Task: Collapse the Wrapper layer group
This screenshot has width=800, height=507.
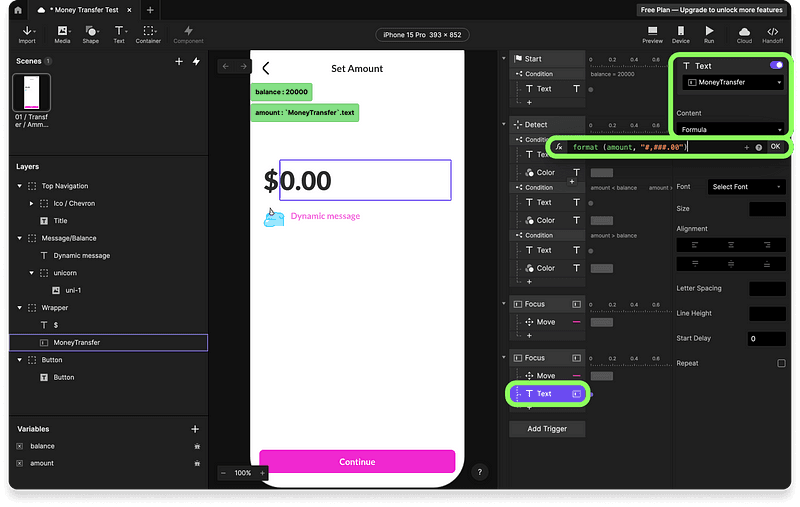Action: [x=20, y=308]
